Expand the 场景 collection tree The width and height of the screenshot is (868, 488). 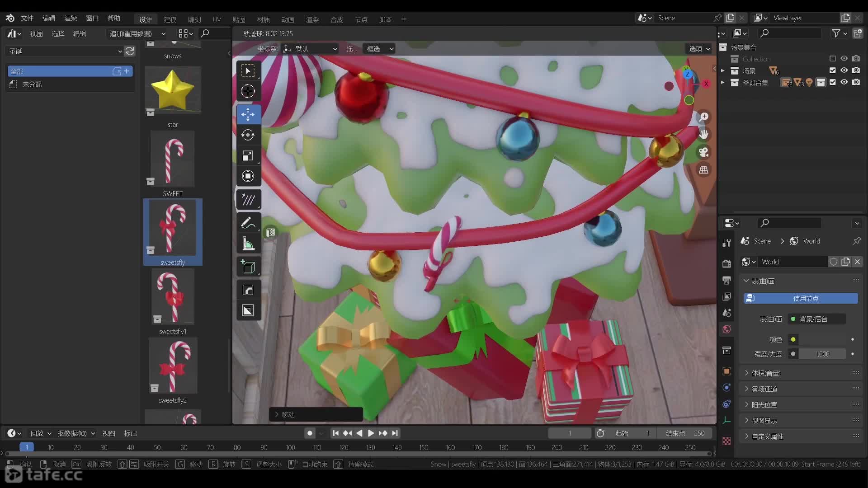723,71
